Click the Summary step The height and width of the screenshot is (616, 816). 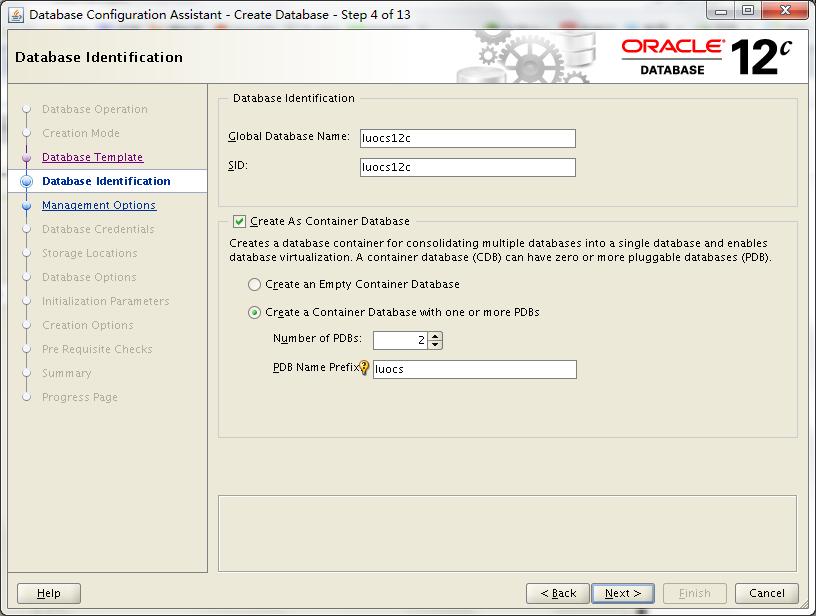click(x=67, y=373)
